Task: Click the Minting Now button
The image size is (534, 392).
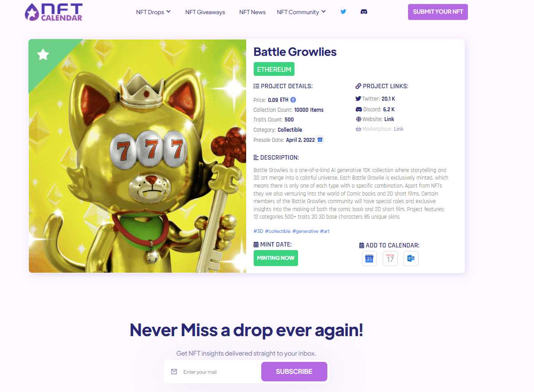Action: point(275,258)
